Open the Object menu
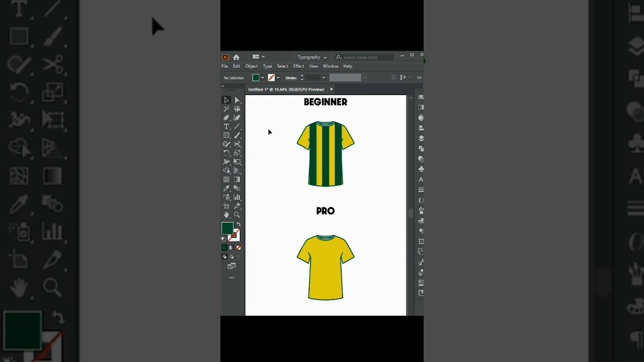 [x=252, y=66]
